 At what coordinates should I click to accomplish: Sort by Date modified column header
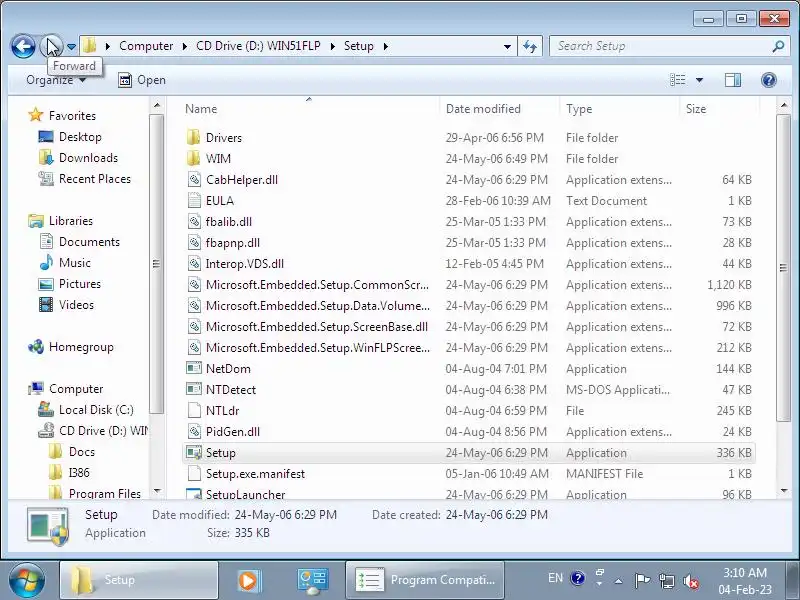click(483, 109)
